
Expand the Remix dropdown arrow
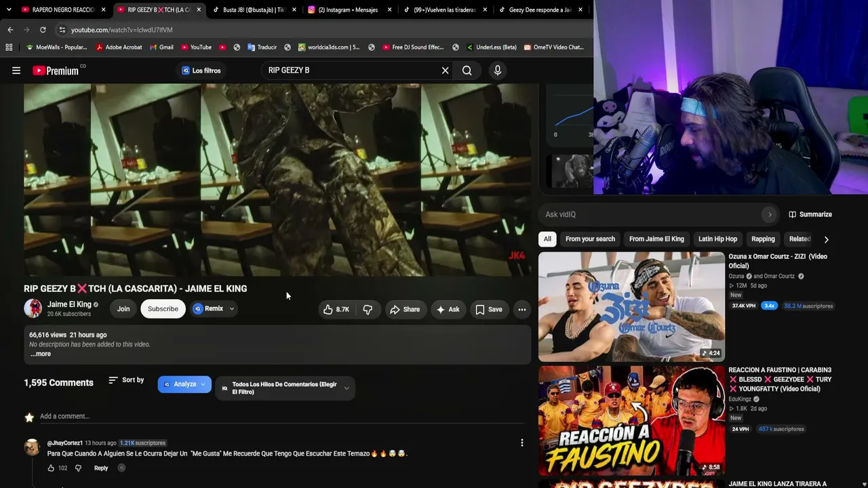[232, 309]
